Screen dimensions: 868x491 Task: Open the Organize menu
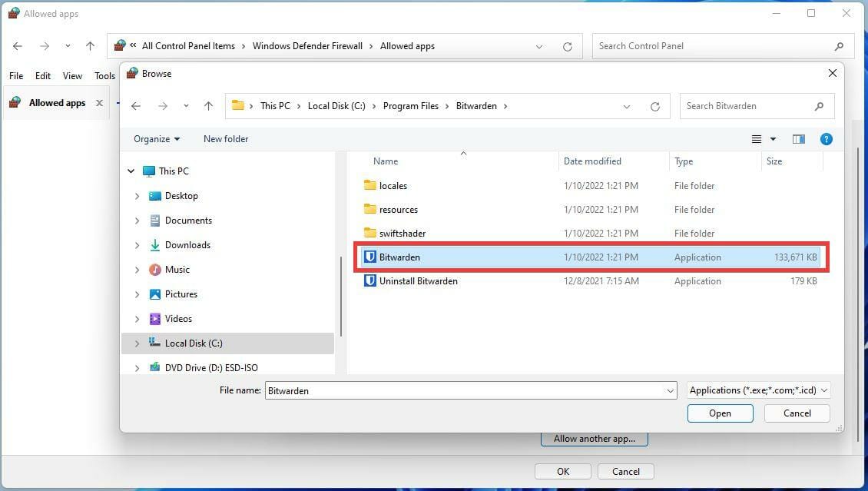(x=157, y=139)
